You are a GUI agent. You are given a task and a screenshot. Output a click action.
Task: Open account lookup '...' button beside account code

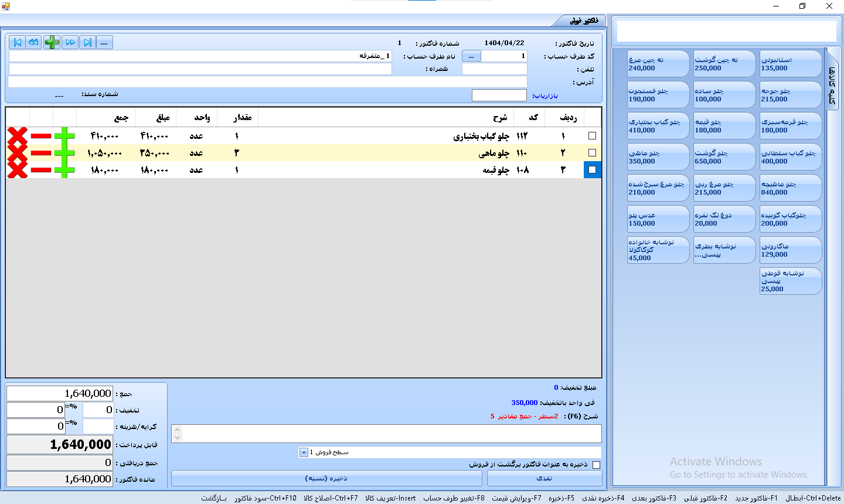tap(471, 56)
